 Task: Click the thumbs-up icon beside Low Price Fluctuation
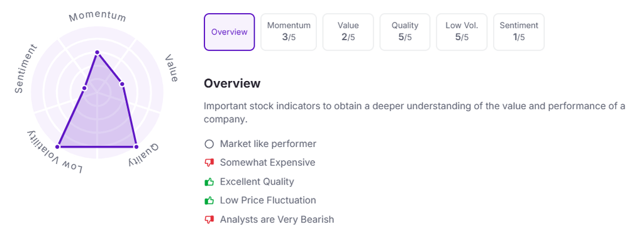[209, 200]
